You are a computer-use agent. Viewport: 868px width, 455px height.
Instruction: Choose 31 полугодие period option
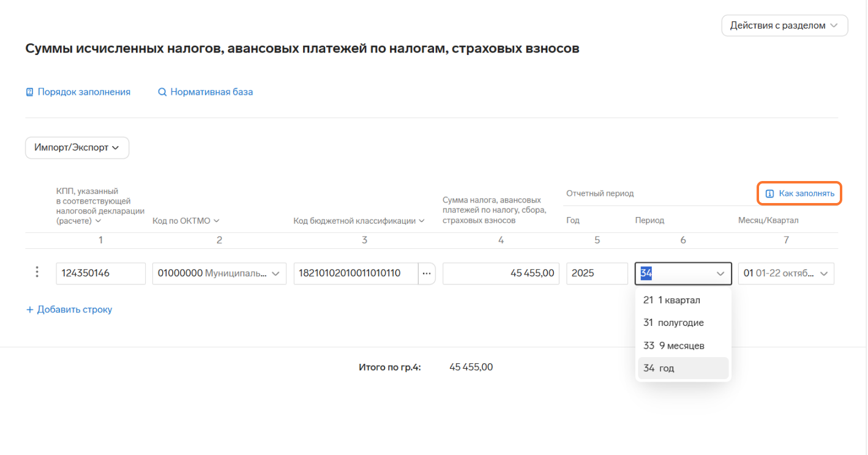[x=673, y=323]
